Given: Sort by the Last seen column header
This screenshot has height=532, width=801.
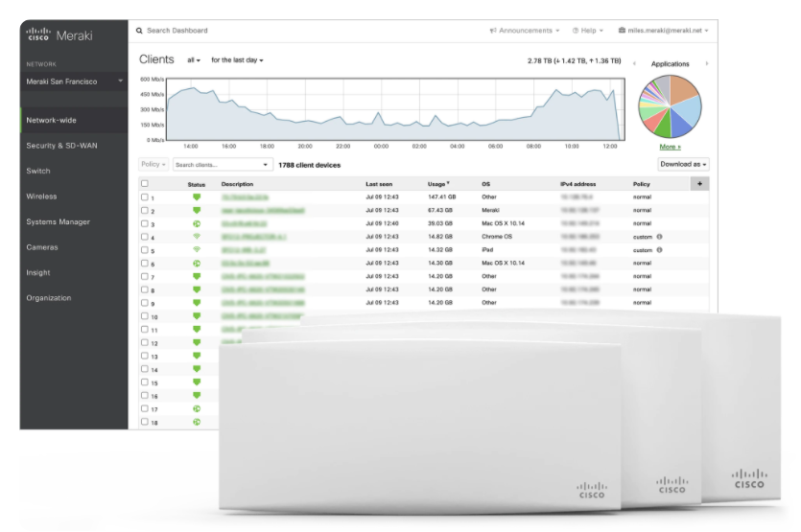Looking at the screenshot, I should click(379, 184).
